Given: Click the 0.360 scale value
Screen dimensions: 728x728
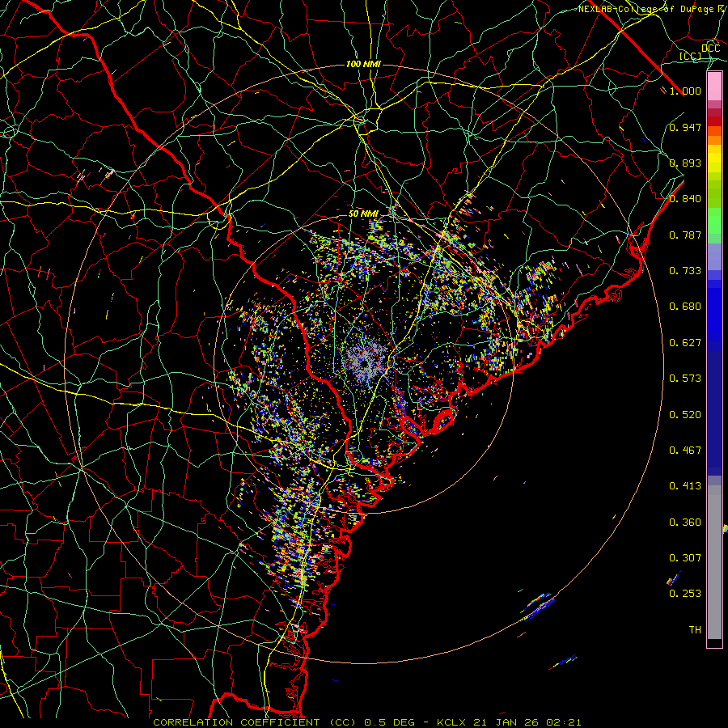Looking at the screenshot, I should [685, 523].
